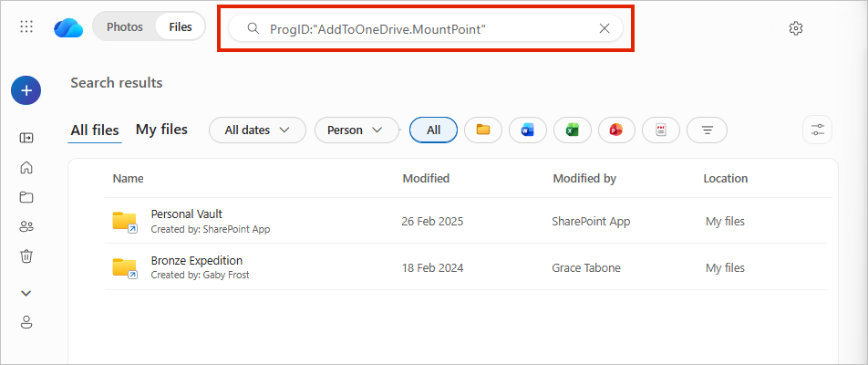Sort by the Location column header
The width and height of the screenshot is (868, 365).
tap(725, 178)
